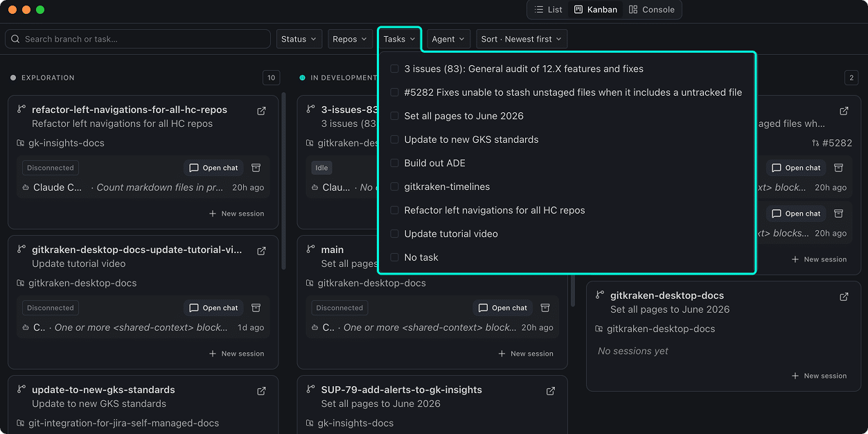Enable 'Update tutorial video' task filter
The width and height of the screenshot is (868, 434).
click(x=394, y=234)
